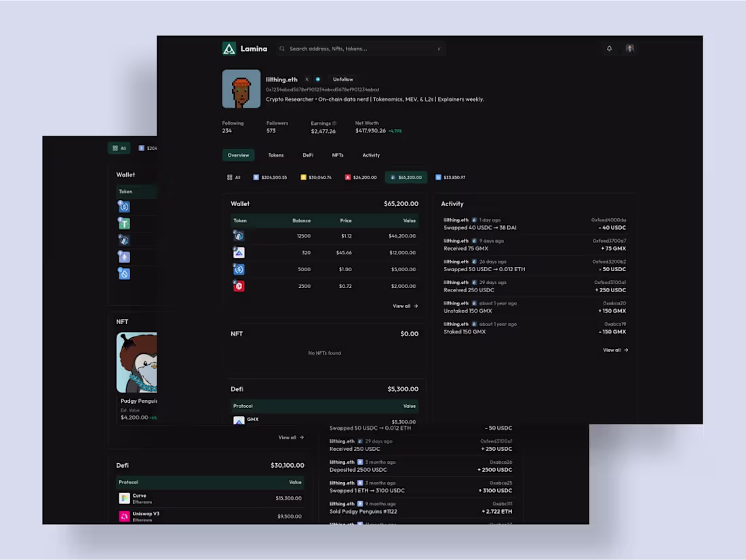
Task: Open View all in the Activity panel
Action: point(614,351)
